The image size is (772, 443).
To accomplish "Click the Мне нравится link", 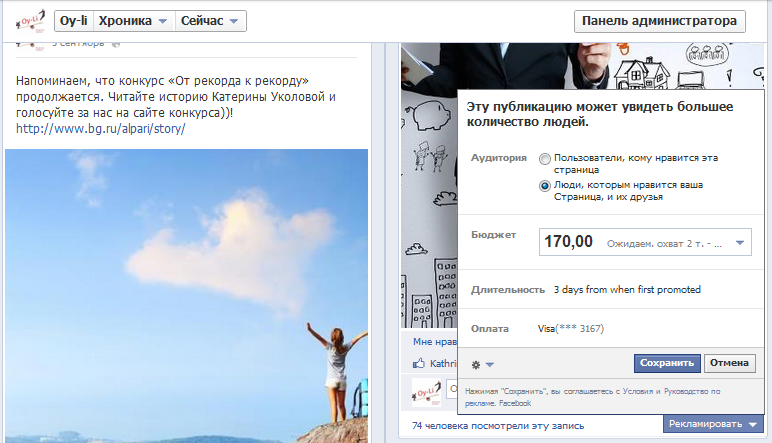I will (435, 342).
